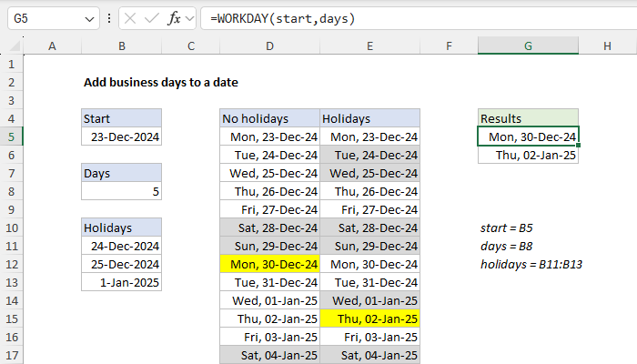Screen dimensions: 637x364
Task: Click the 'No holidays' column header cell
Action: tap(269, 118)
